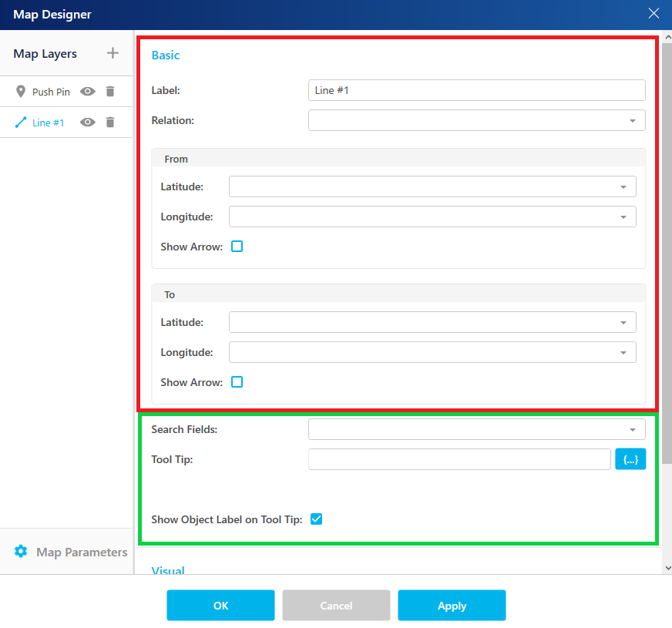
Task: Open the Relation dropdown
Action: tap(476, 120)
